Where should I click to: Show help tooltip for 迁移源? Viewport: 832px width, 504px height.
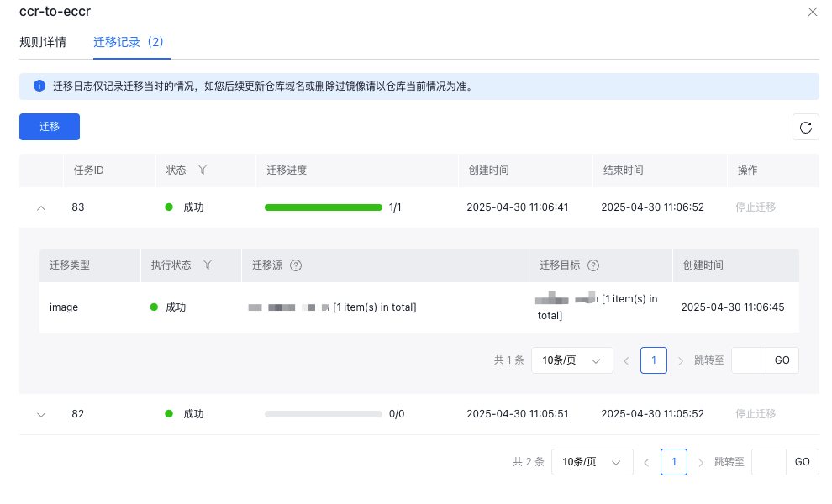click(x=296, y=265)
